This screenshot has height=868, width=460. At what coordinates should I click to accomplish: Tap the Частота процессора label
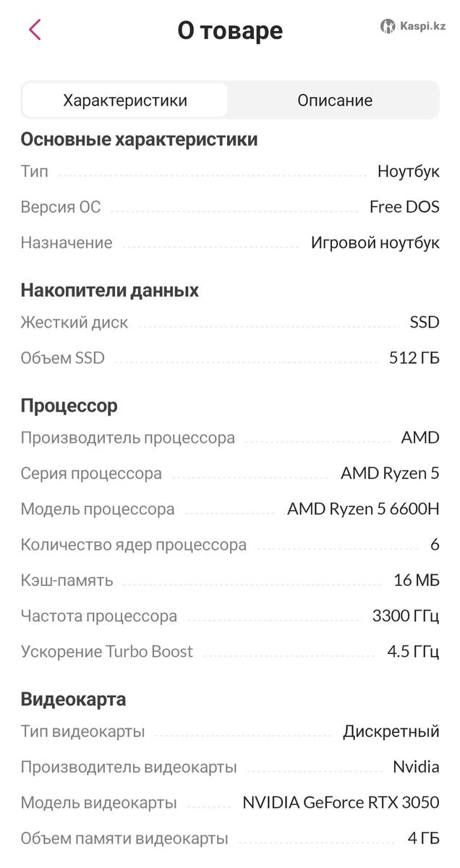click(98, 616)
